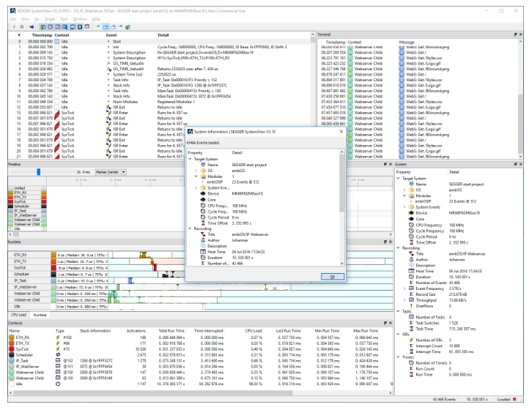This screenshot has height=410, width=532.
Task: Collapse the Timers section in System panel
Action: [399, 357]
